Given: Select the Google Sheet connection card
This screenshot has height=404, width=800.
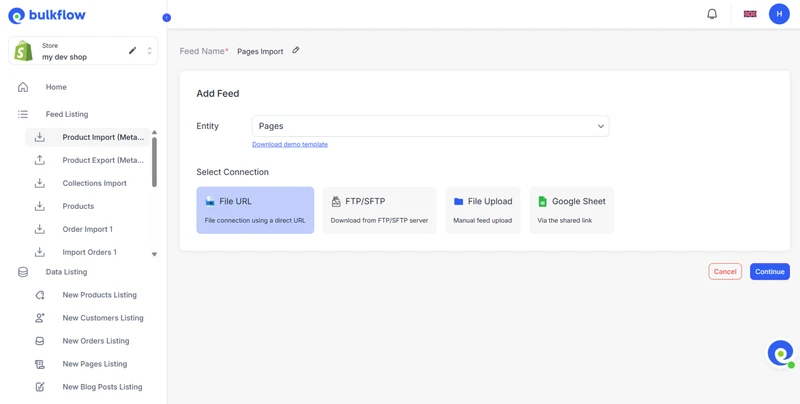Looking at the screenshot, I should tap(571, 210).
